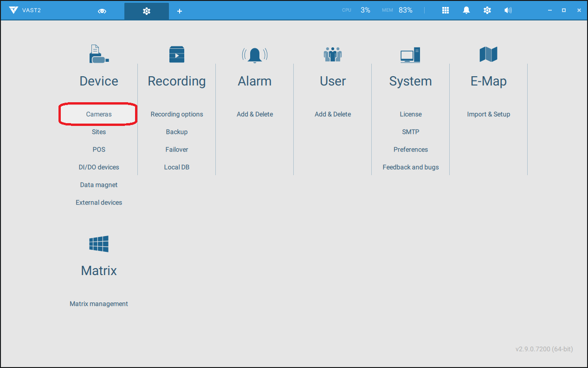Open Recording options
The width and height of the screenshot is (588, 368).
(177, 114)
